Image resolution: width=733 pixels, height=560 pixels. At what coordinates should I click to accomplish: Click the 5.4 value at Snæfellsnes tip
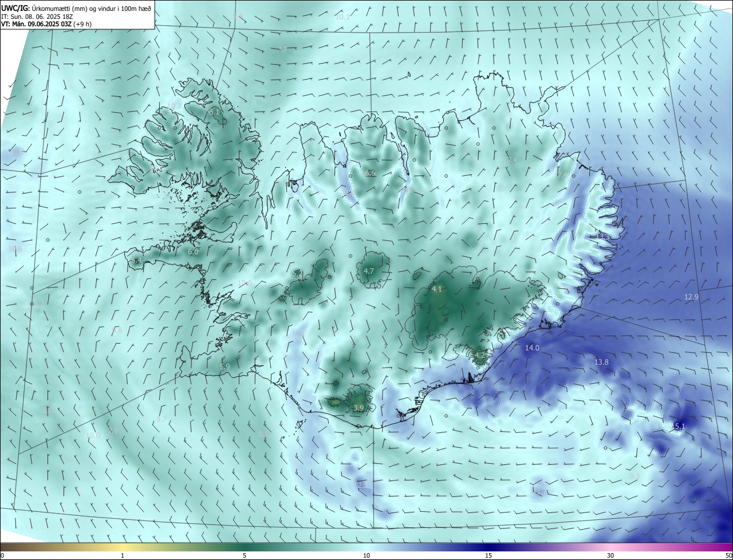(x=136, y=261)
